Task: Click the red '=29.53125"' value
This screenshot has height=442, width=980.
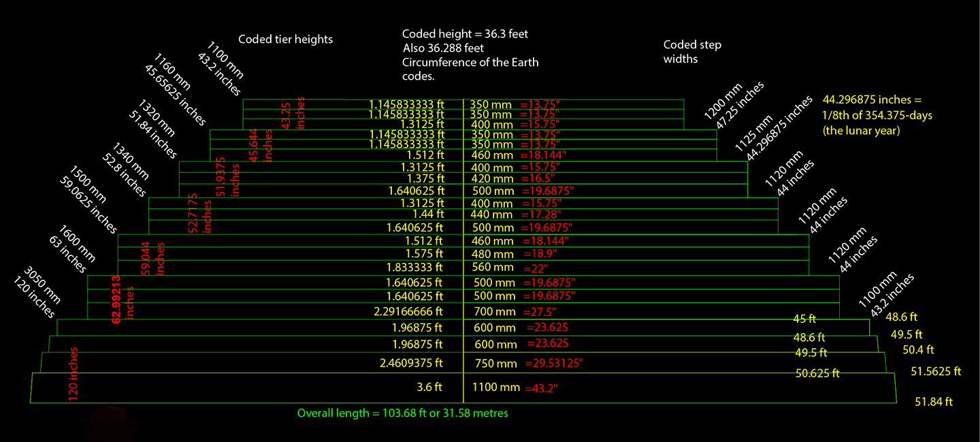Action: (x=553, y=364)
